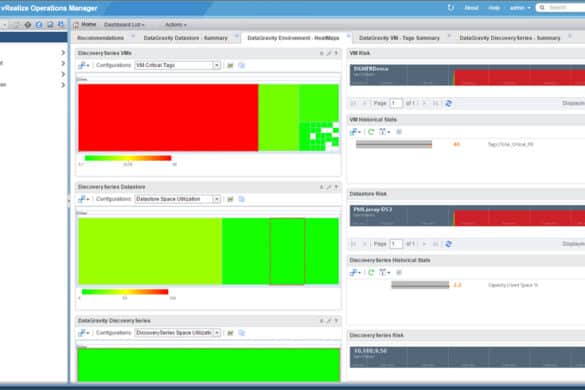Open help for DataGravity Discovery Series widget

pyautogui.click(x=336, y=321)
